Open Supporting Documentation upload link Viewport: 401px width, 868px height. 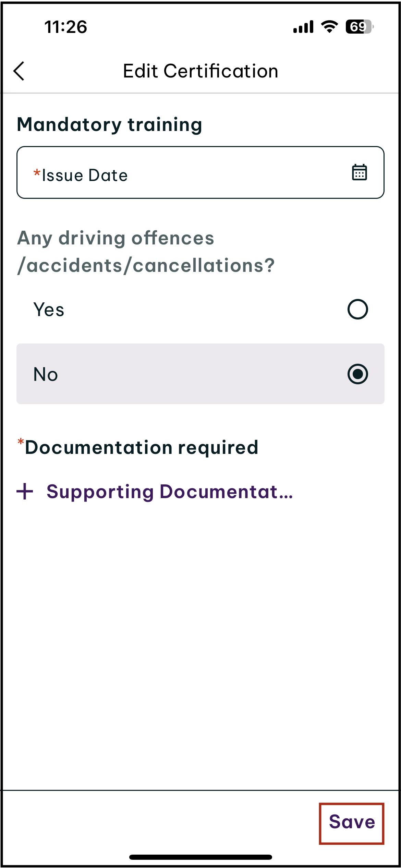click(x=170, y=492)
